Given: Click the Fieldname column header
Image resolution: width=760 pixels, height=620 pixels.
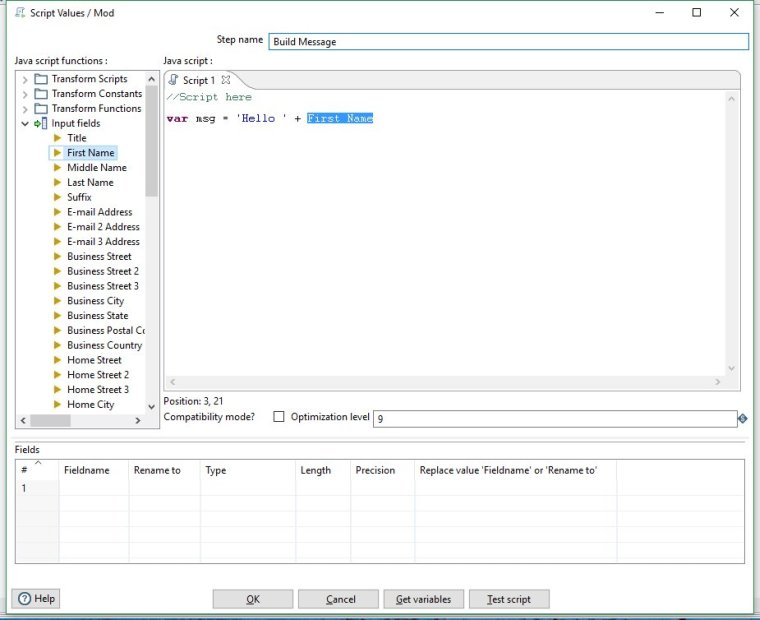Looking at the screenshot, I should pos(86,470).
